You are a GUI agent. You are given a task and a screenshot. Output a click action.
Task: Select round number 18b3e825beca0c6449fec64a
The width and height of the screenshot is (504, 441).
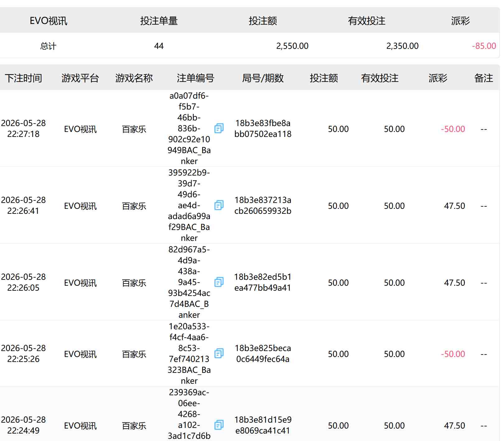click(x=263, y=354)
